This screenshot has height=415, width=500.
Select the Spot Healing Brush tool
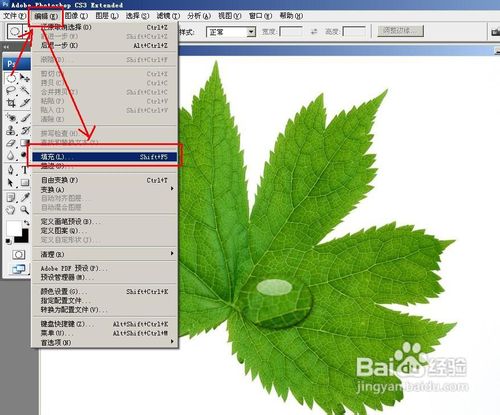click(11, 118)
